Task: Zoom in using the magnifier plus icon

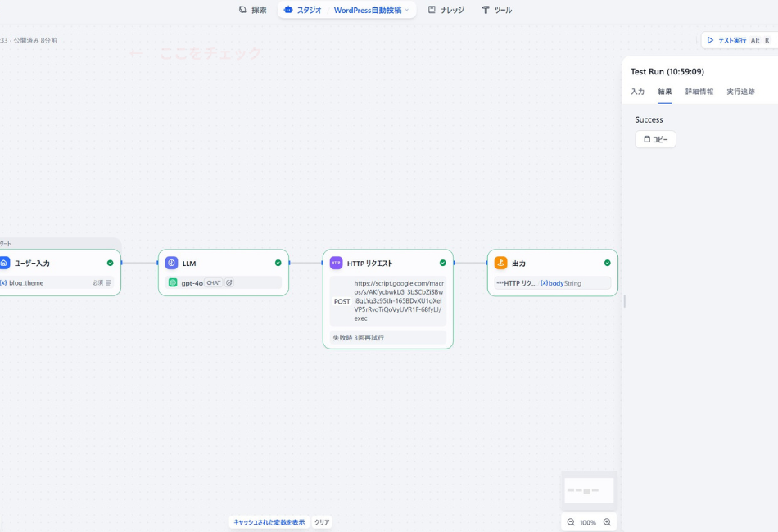Action: pos(607,521)
